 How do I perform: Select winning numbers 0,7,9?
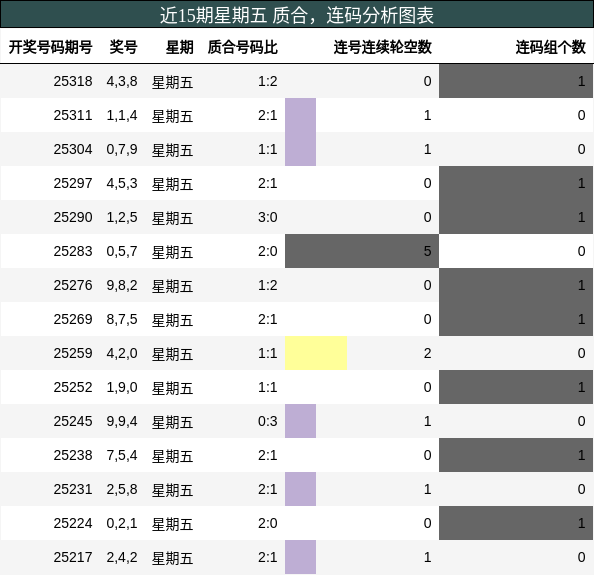pyautogui.click(x=122, y=149)
